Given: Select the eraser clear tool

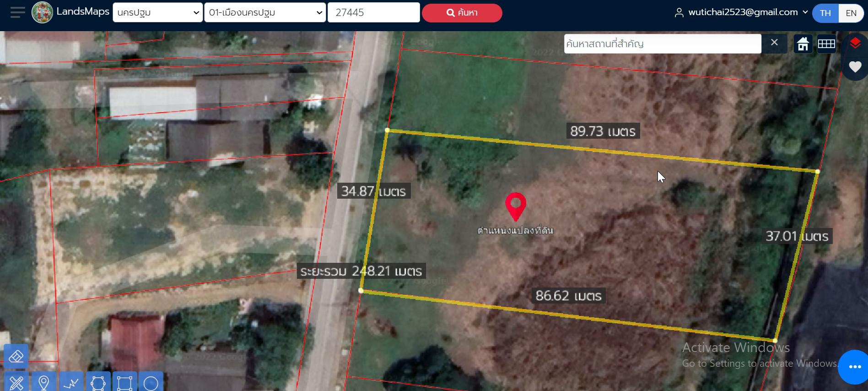Looking at the screenshot, I should tap(16, 356).
